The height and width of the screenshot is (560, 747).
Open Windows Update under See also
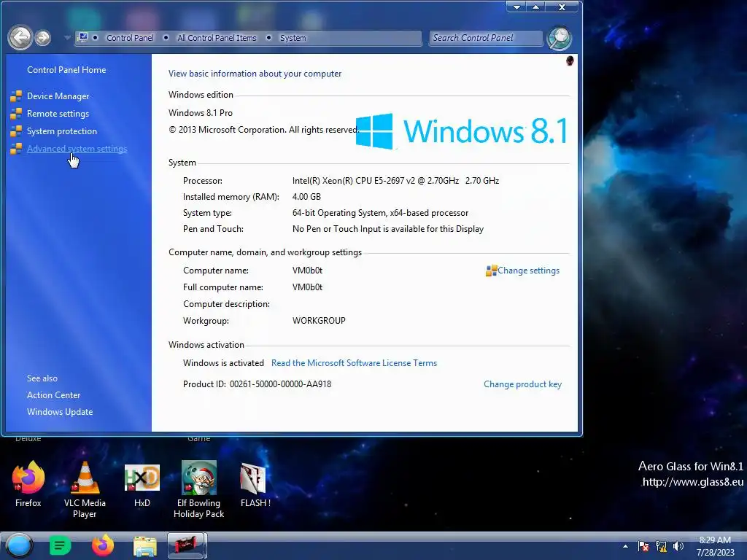pyautogui.click(x=60, y=412)
